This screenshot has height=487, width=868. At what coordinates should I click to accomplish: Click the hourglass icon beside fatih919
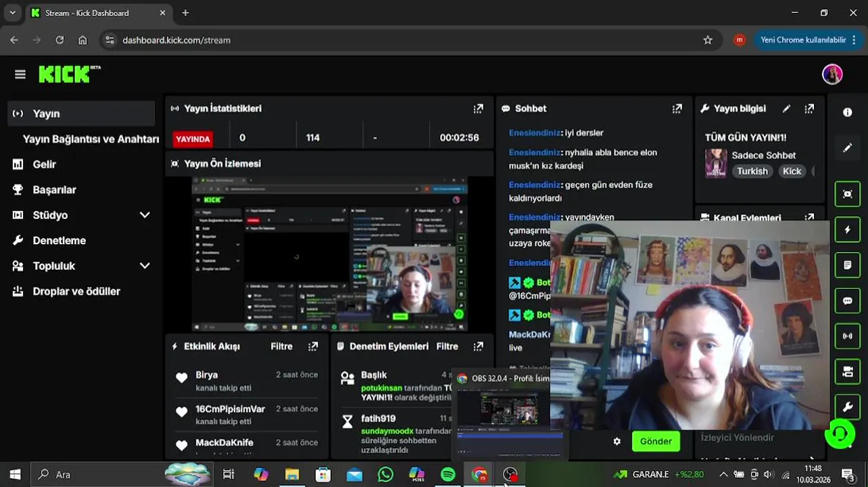pos(347,422)
